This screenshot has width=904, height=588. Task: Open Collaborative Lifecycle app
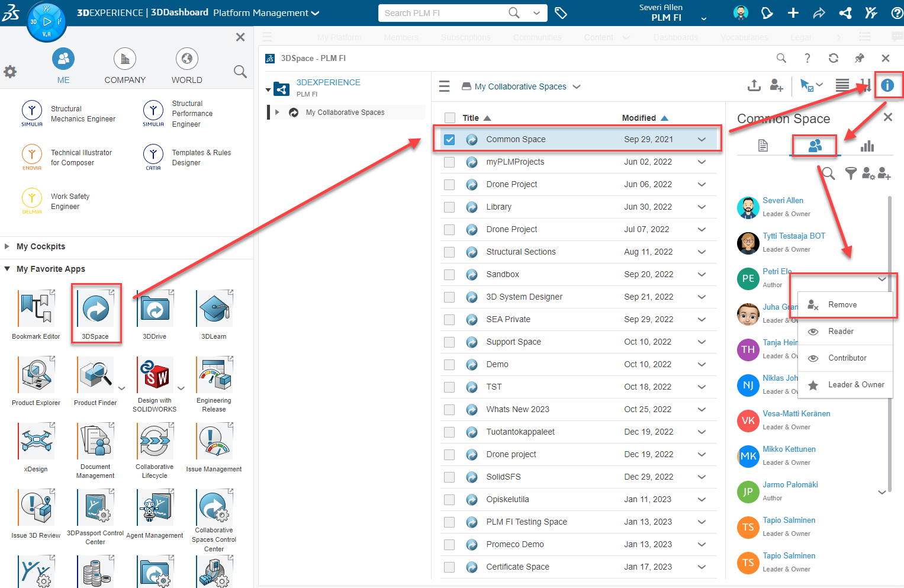155,441
